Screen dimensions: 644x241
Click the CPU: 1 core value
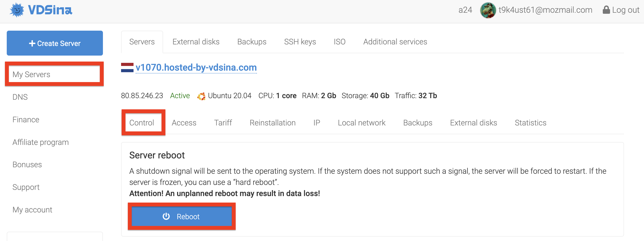click(277, 96)
